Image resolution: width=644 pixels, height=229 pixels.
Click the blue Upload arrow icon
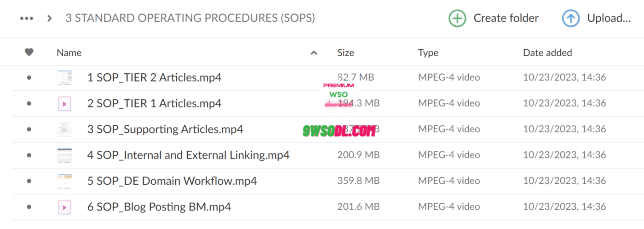(571, 18)
